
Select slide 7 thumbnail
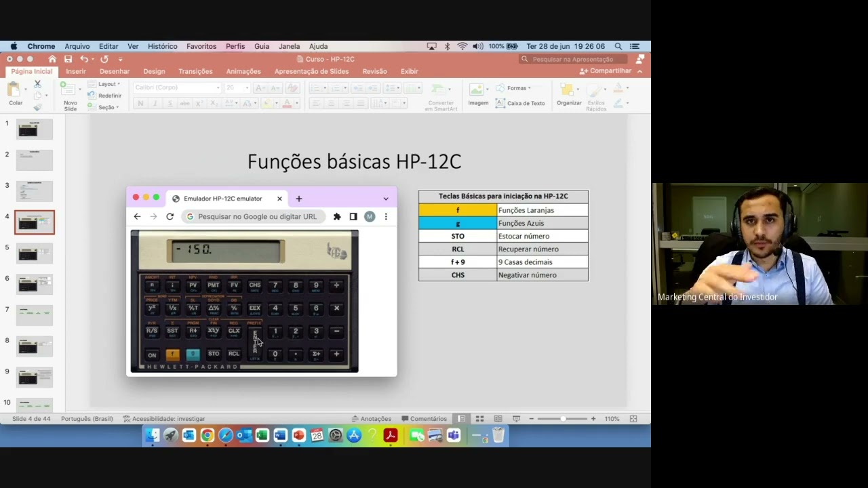(x=35, y=315)
